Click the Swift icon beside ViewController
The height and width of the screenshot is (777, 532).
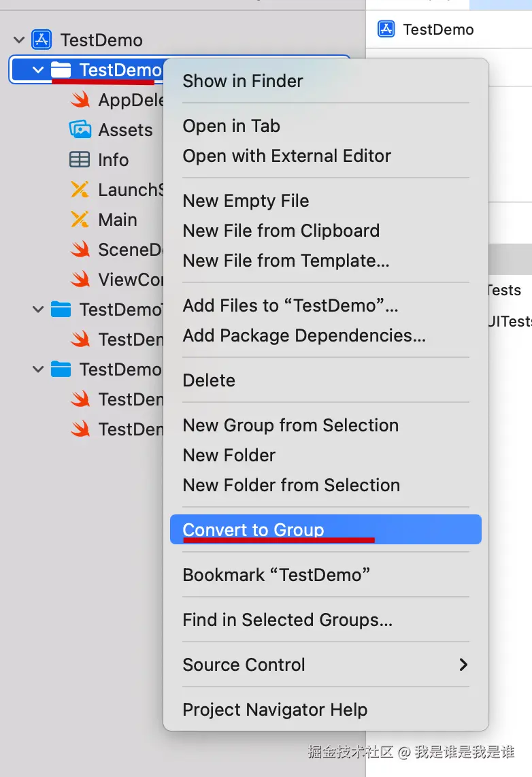coord(80,279)
